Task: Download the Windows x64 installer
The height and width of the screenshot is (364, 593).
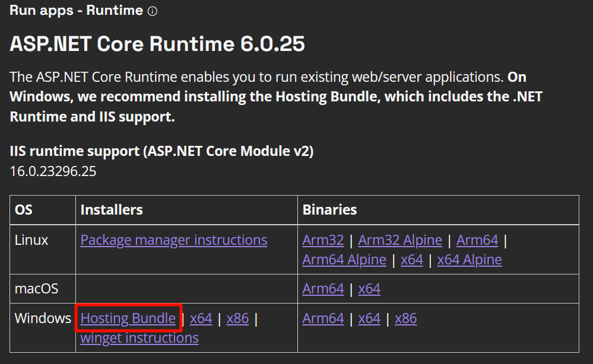Action: click(x=201, y=318)
